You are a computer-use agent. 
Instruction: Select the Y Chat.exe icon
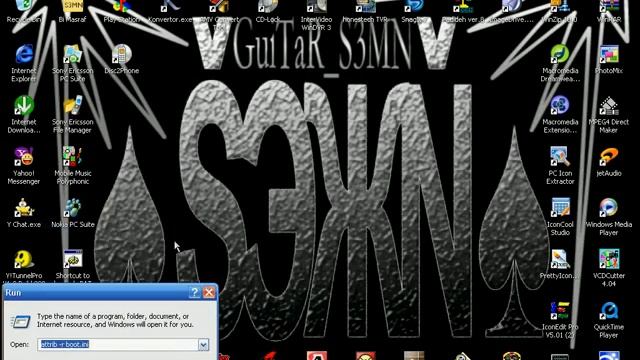(24, 213)
